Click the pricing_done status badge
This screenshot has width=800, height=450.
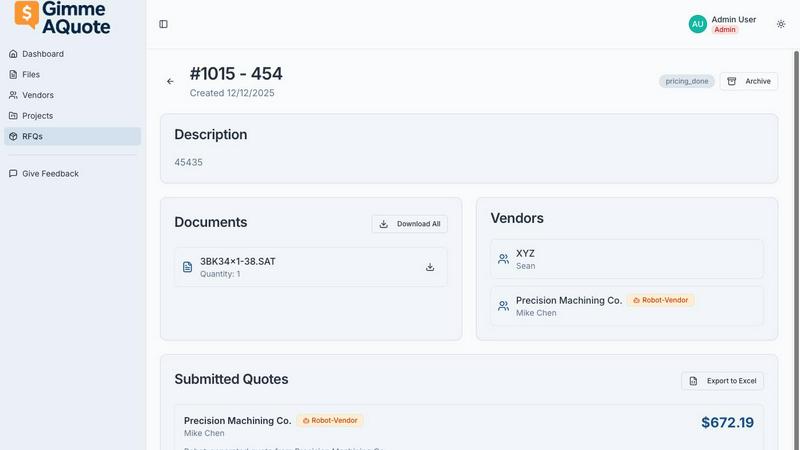click(x=686, y=81)
